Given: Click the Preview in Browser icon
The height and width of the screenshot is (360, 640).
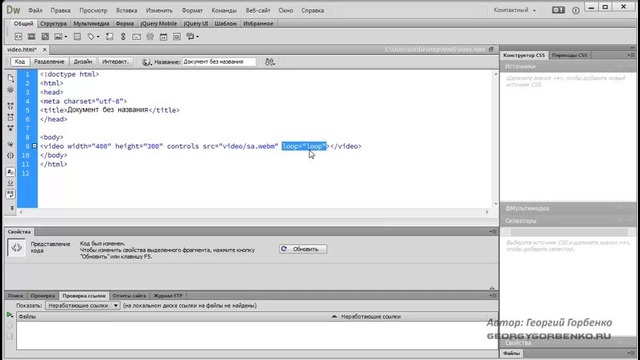Looking at the screenshot, I should coord(270,62).
